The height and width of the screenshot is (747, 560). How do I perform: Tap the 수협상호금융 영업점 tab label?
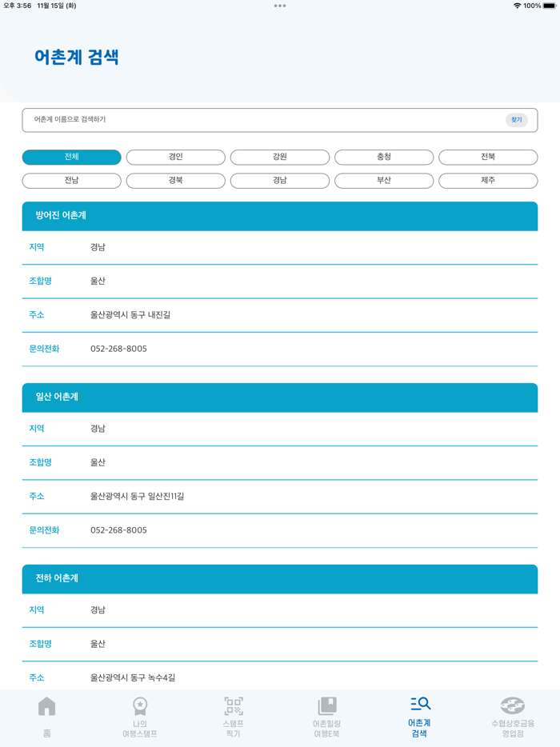513,729
